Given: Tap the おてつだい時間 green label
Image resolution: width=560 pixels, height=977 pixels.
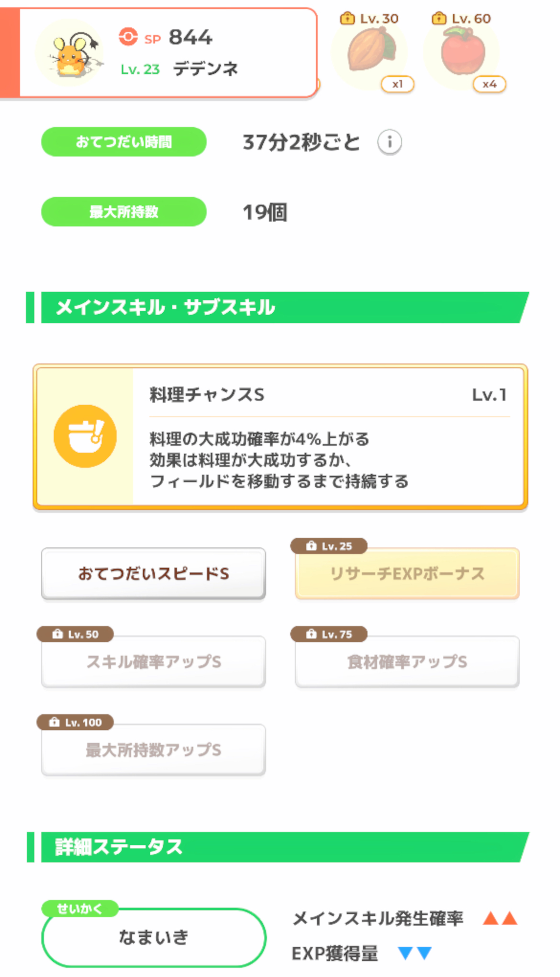Looking at the screenshot, I should click(x=124, y=142).
